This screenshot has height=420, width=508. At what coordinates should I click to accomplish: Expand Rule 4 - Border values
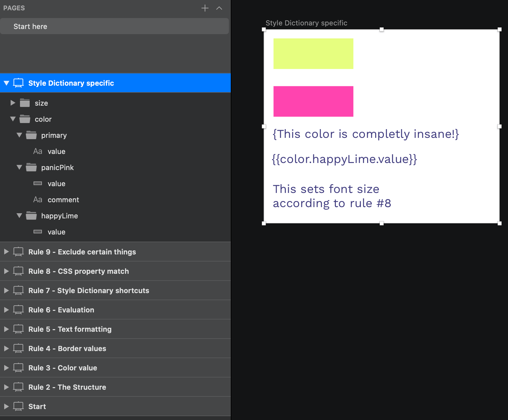[6, 348]
